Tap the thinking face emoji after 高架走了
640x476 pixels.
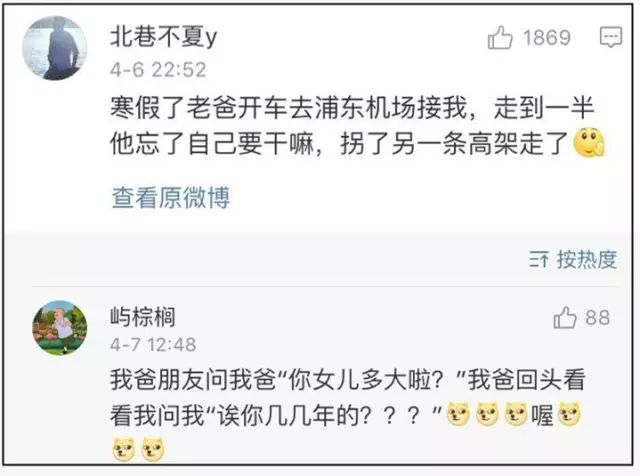589,142
